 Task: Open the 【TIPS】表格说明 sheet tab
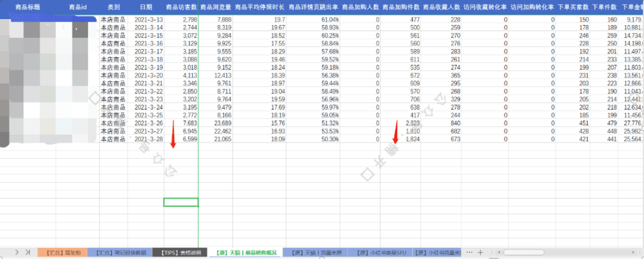pos(179,252)
